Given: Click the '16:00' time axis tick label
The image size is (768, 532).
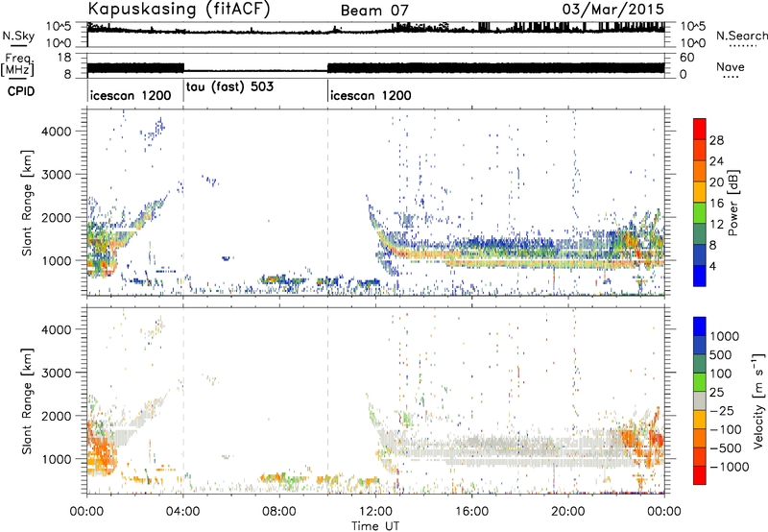Looking at the screenshot, I should point(471,512).
